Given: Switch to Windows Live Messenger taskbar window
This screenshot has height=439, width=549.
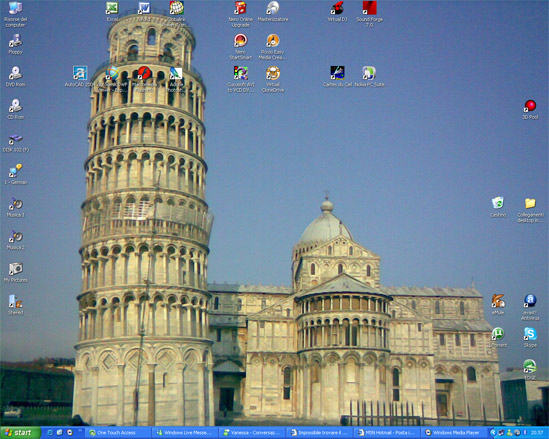Looking at the screenshot, I should click(x=185, y=433).
